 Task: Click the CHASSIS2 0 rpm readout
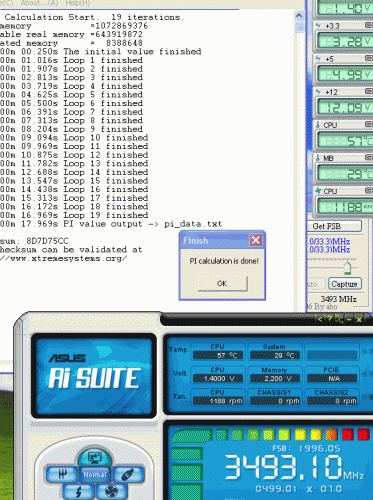(332, 401)
